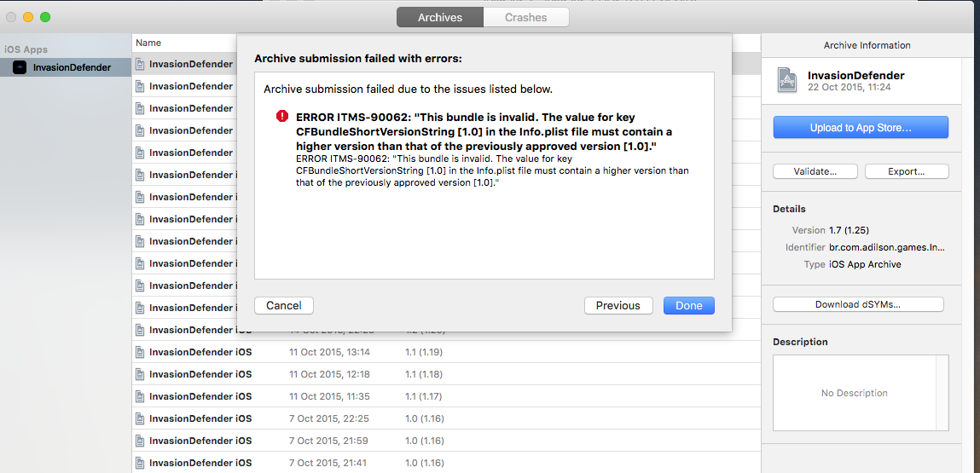This screenshot has width=980, height=473.
Task: Click archive file icon in 11 Oct 13:14 row
Action: (140, 352)
